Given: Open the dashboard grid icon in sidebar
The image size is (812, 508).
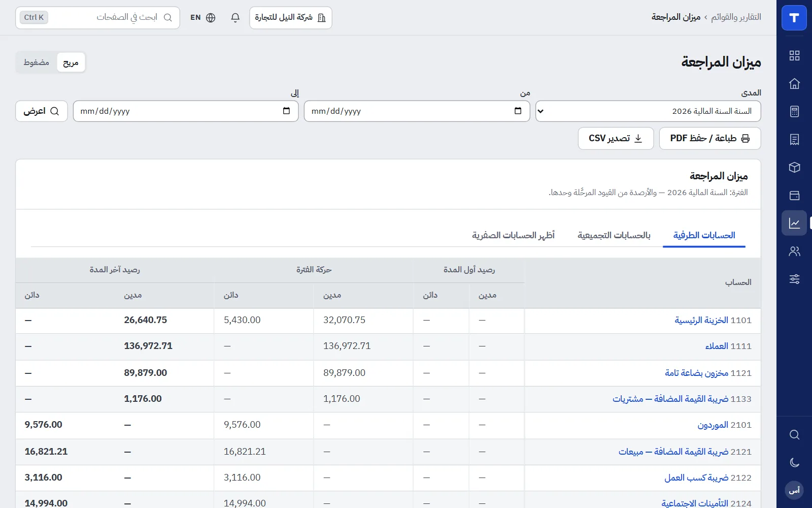Looking at the screenshot, I should (794, 55).
